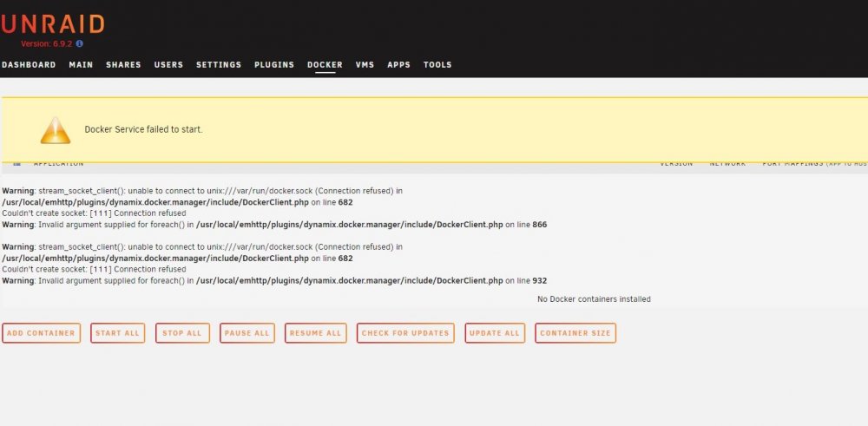Screen dimensions: 868x426
Task: Open the Dashboard tab
Action: pyautogui.click(x=29, y=65)
